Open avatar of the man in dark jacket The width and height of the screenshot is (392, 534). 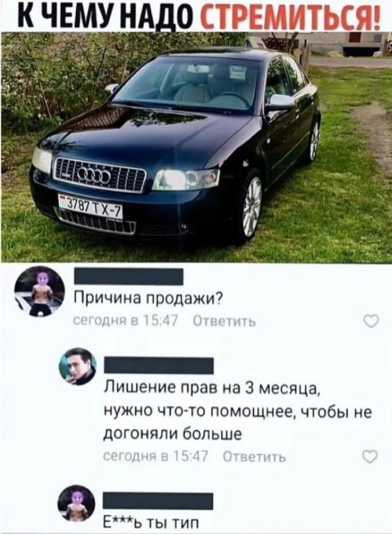[x=78, y=366]
